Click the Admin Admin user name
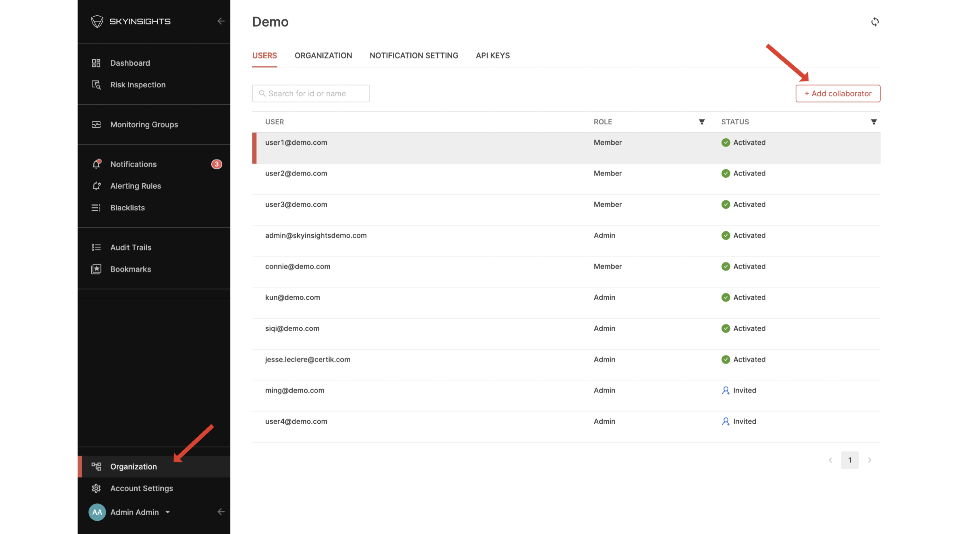 pos(134,512)
